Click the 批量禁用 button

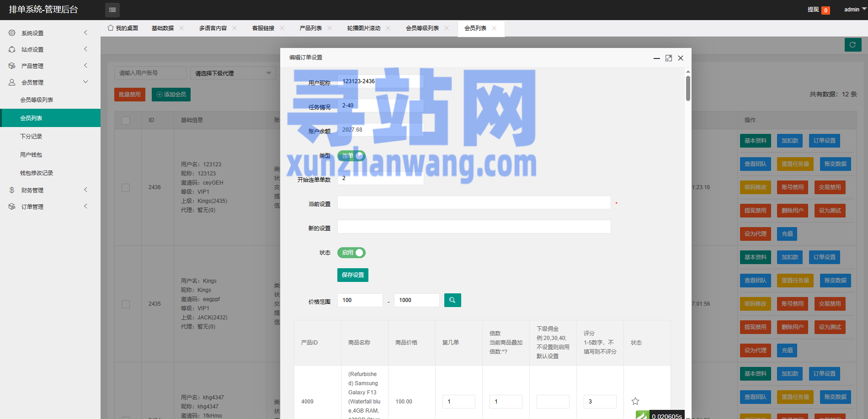point(130,95)
